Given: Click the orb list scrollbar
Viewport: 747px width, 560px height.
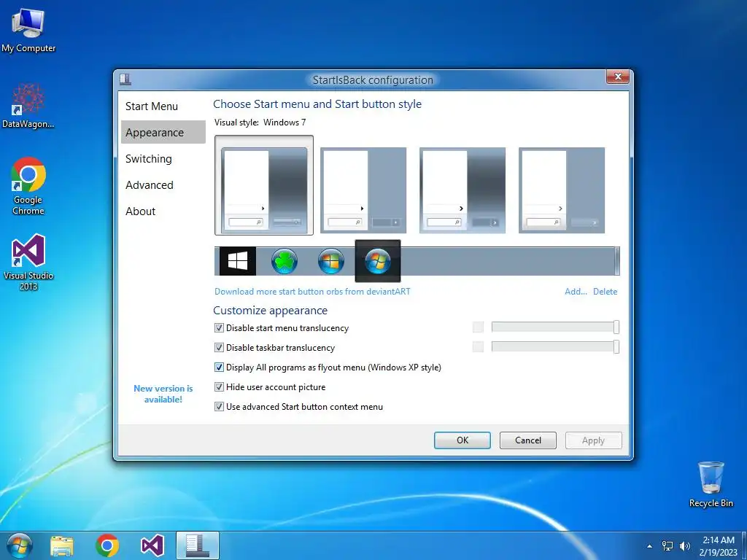Looking at the screenshot, I should pos(617,261).
